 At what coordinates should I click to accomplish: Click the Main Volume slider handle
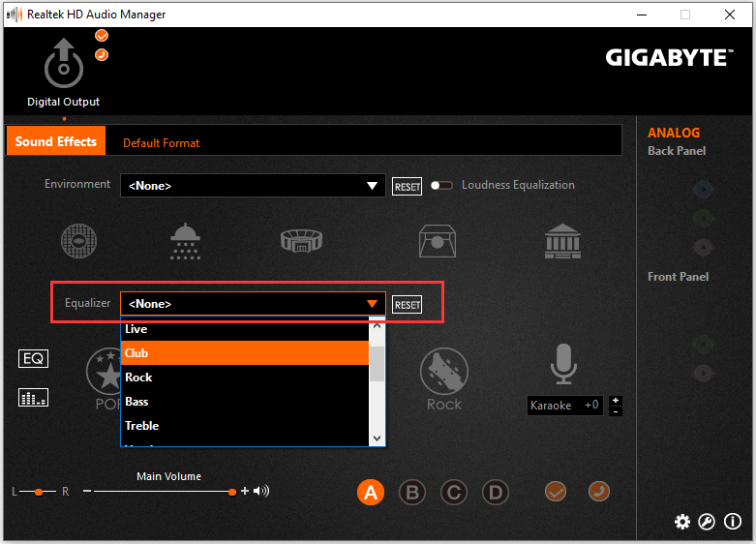click(x=232, y=492)
